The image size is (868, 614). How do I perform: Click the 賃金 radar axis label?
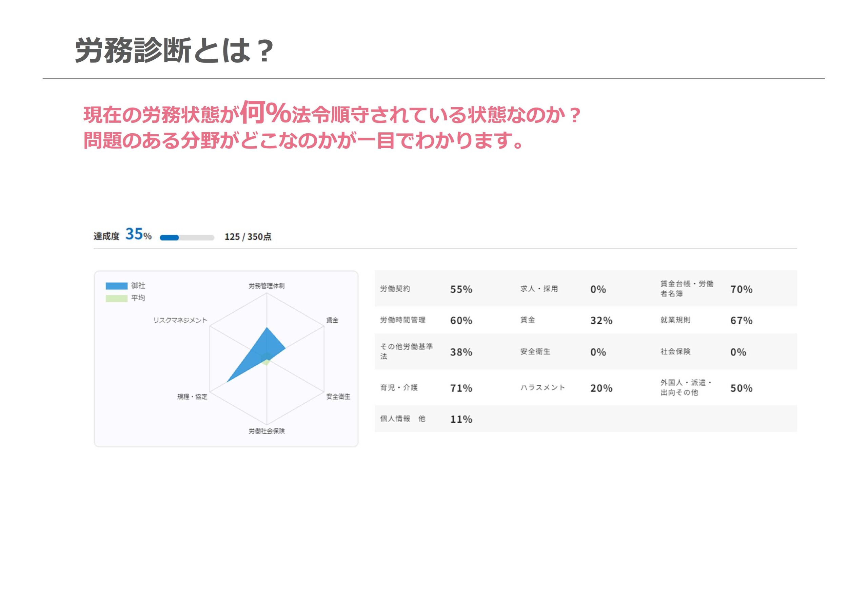pyautogui.click(x=332, y=321)
